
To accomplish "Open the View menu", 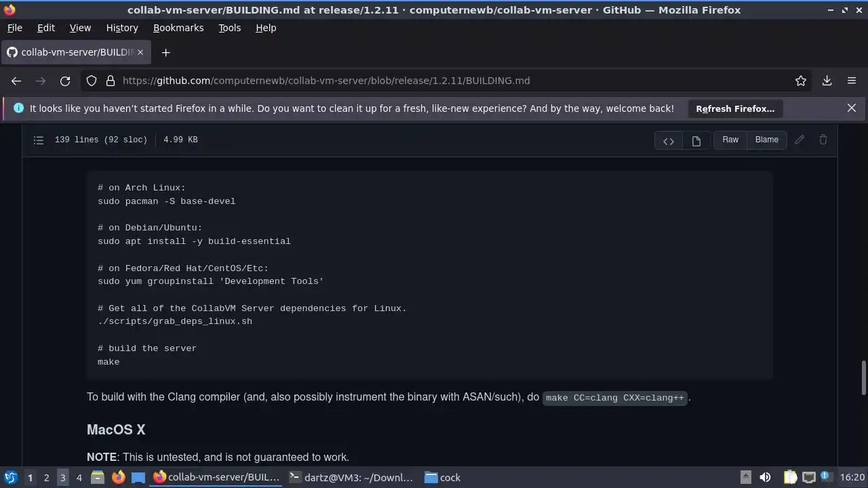I will pos(80,28).
